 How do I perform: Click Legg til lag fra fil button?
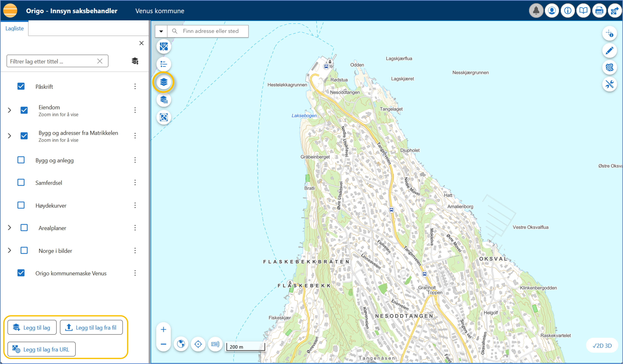(91, 327)
